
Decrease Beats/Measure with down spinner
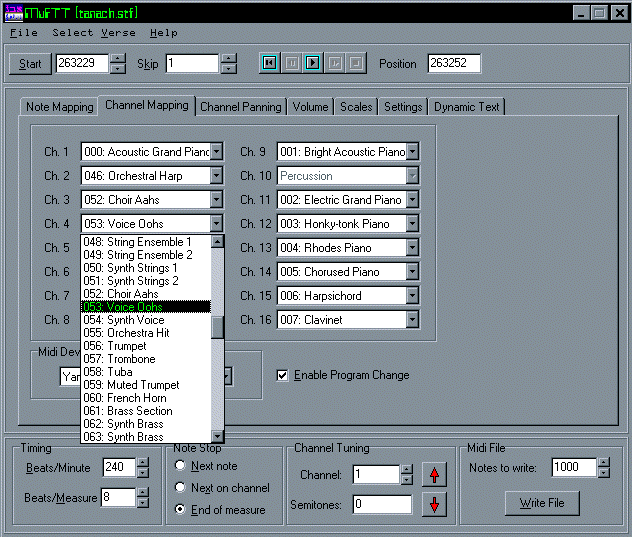click(143, 502)
